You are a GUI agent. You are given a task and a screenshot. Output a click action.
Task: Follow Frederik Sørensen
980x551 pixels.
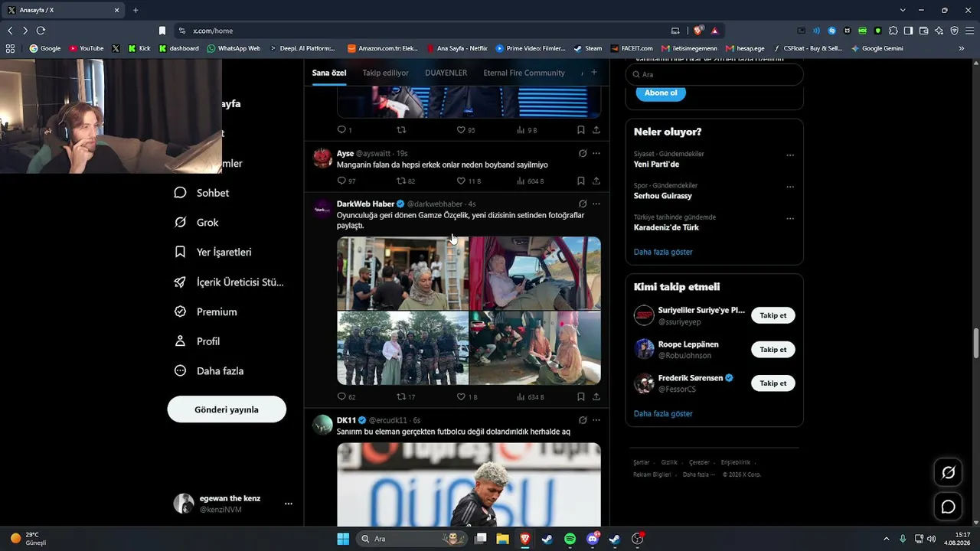point(773,383)
